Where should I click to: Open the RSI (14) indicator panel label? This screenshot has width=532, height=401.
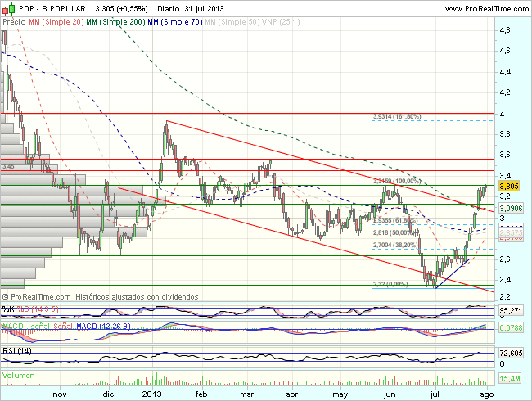(x=16, y=350)
